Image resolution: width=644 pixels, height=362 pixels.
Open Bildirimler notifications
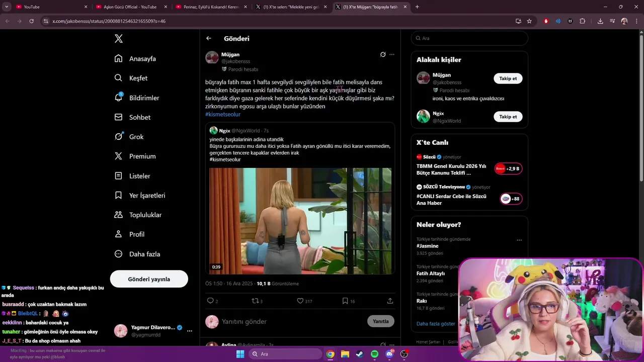[x=137, y=98]
